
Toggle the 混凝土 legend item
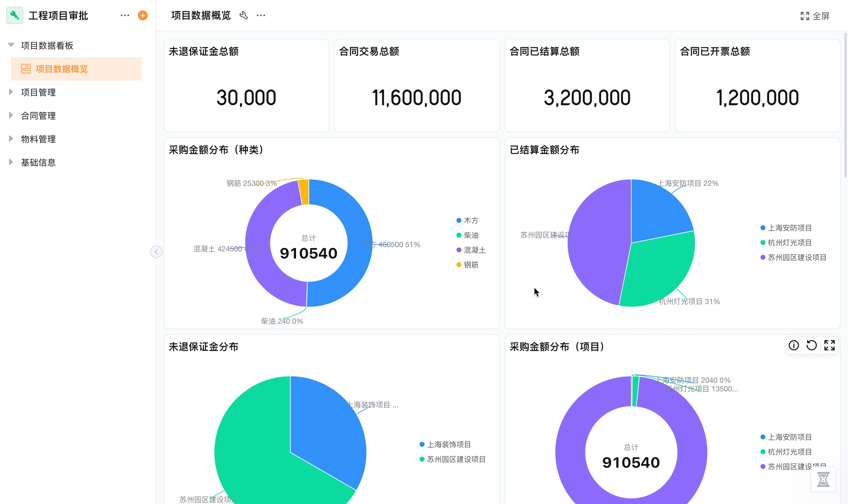point(471,250)
